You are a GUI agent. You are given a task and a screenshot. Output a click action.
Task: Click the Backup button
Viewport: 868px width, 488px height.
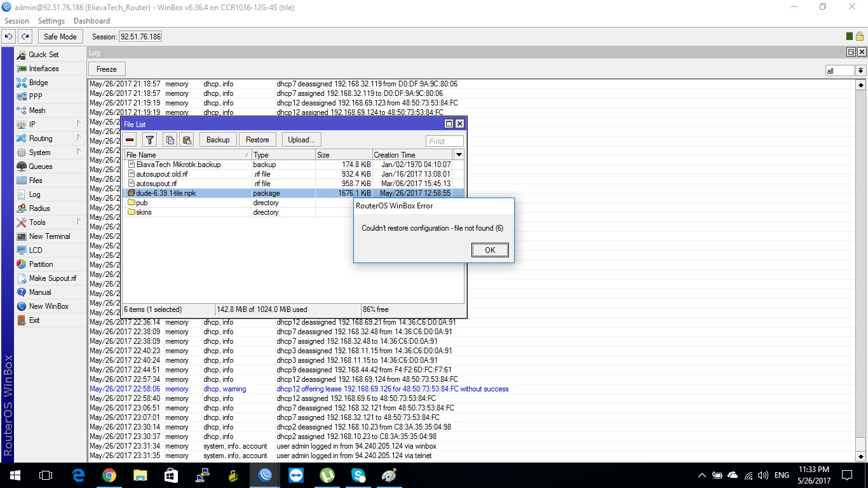pyautogui.click(x=218, y=140)
